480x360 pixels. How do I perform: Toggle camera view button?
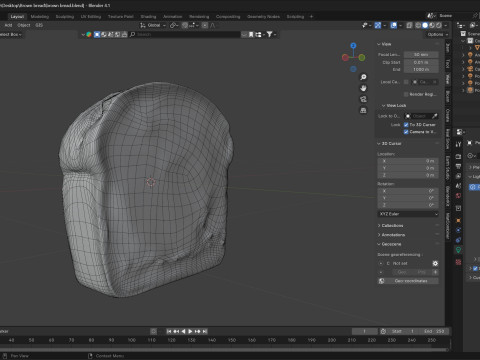[x=363, y=99]
